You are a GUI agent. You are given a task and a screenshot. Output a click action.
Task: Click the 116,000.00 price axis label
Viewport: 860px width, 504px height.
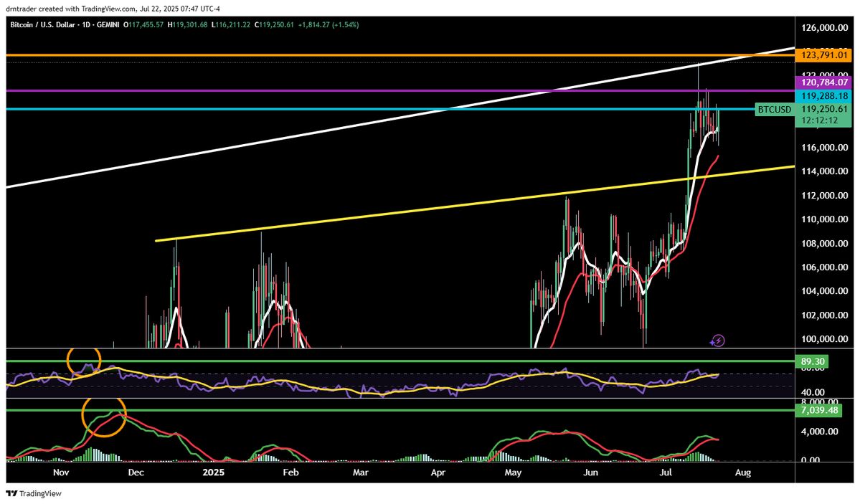(x=824, y=148)
